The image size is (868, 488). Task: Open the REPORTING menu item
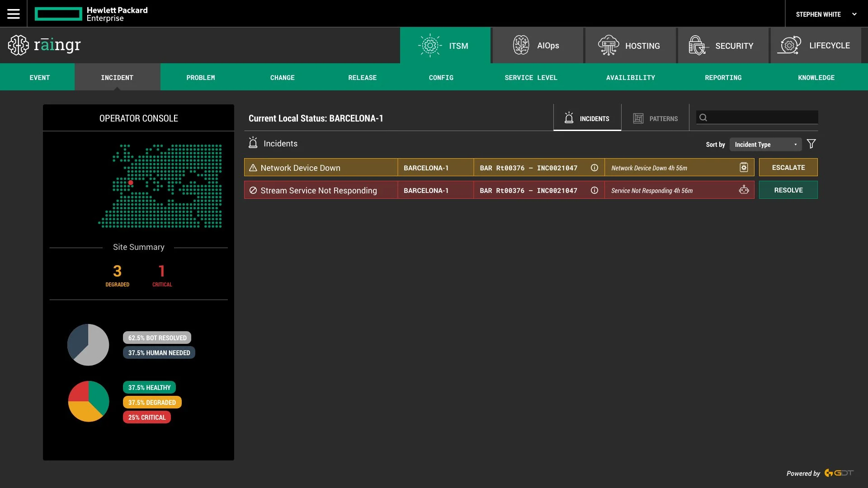723,78
